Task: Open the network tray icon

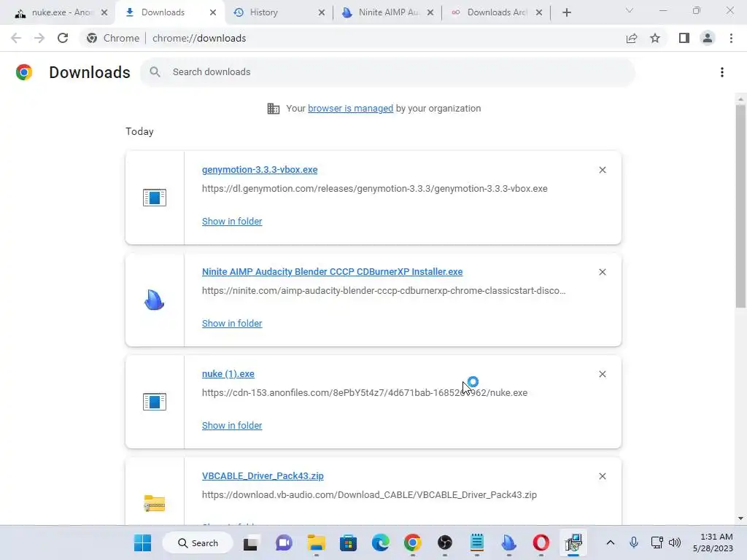Action: pyautogui.click(x=657, y=542)
